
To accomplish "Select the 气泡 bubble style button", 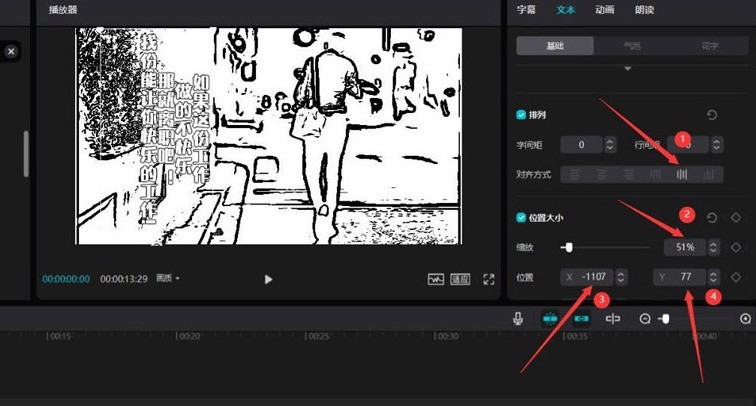I will [x=632, y=46].
